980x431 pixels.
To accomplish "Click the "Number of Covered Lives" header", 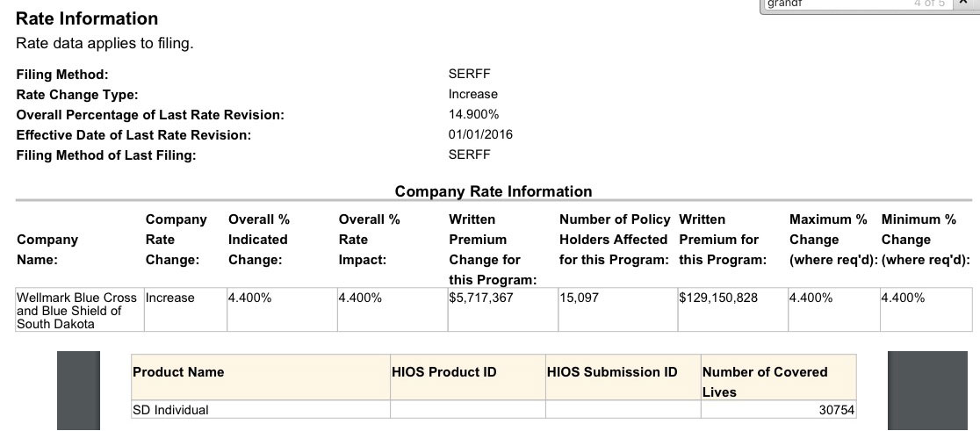I will 765,381.
